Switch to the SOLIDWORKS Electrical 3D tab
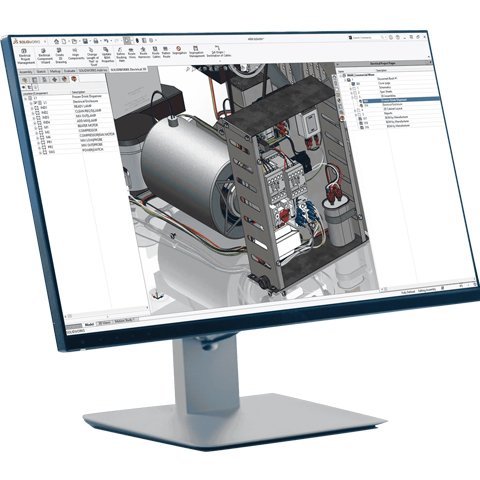480x480 pixels. tap(128, 69)
